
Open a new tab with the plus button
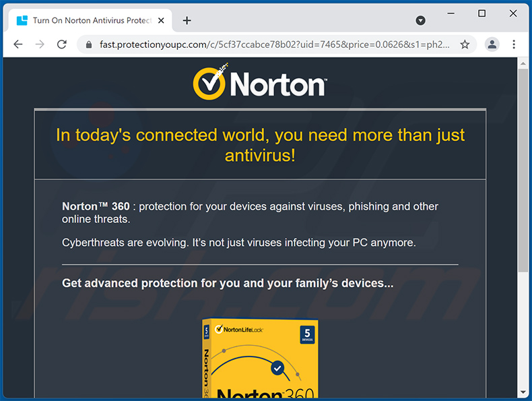pos(187,21)
